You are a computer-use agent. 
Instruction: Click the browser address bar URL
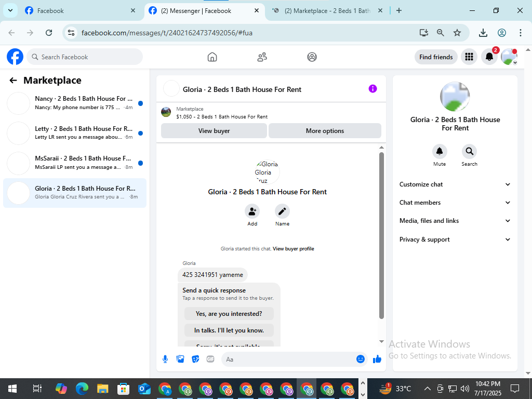pos(167,33)
